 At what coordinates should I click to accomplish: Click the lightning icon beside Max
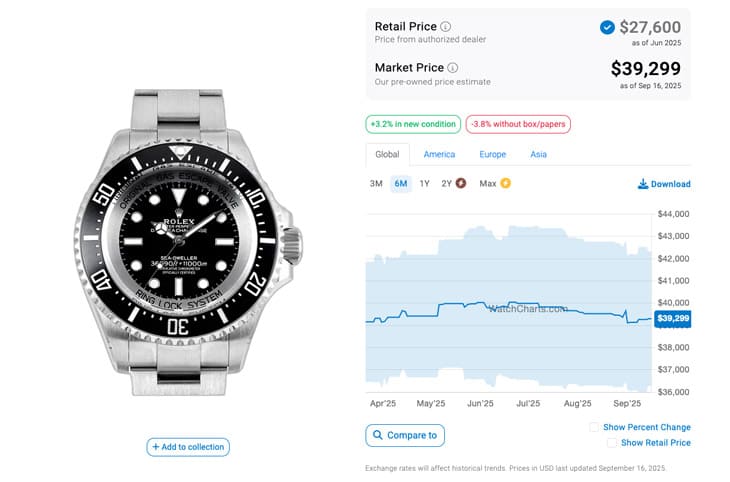pyautogui.click(x=505, y=184)
